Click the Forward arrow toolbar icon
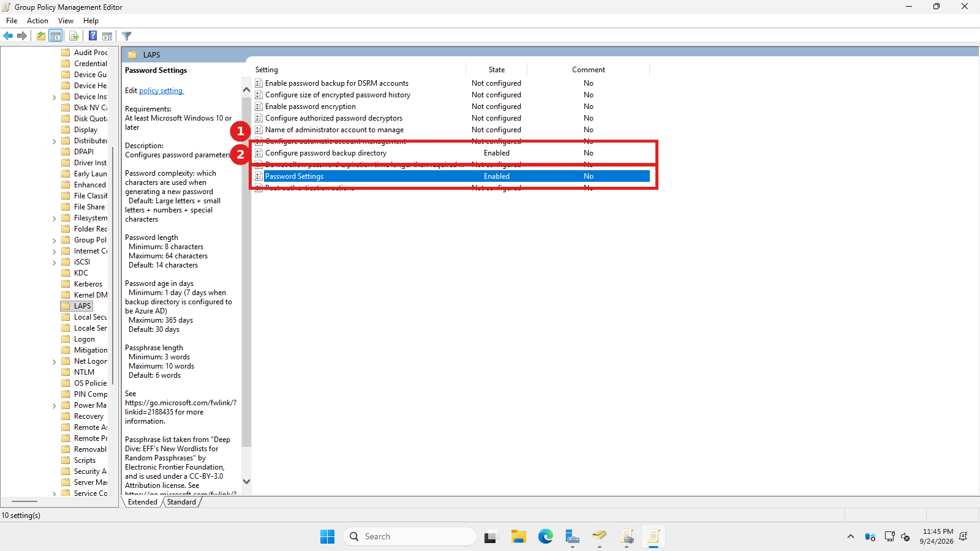 click(x=22, y=36)
